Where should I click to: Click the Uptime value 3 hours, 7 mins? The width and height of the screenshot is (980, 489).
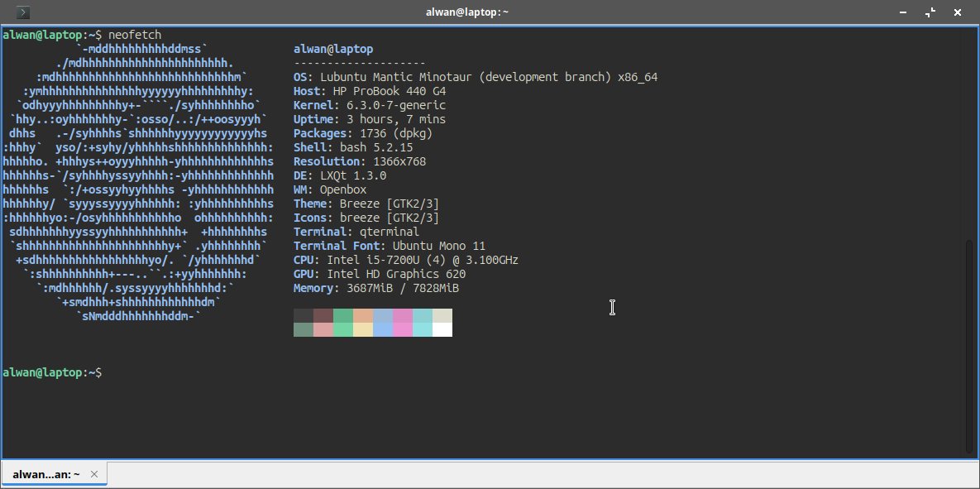click(395, 119)
